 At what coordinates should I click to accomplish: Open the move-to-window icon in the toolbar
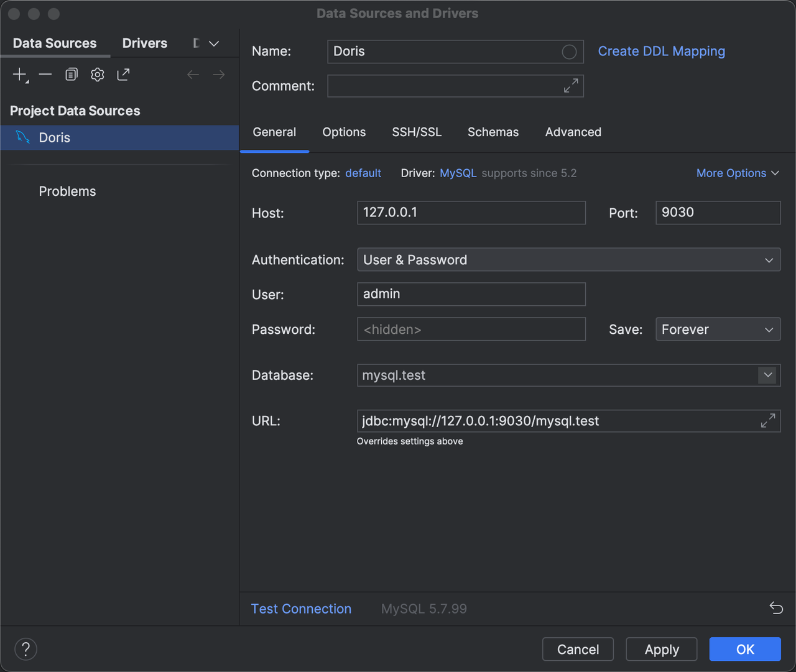[x=123, y=74]
